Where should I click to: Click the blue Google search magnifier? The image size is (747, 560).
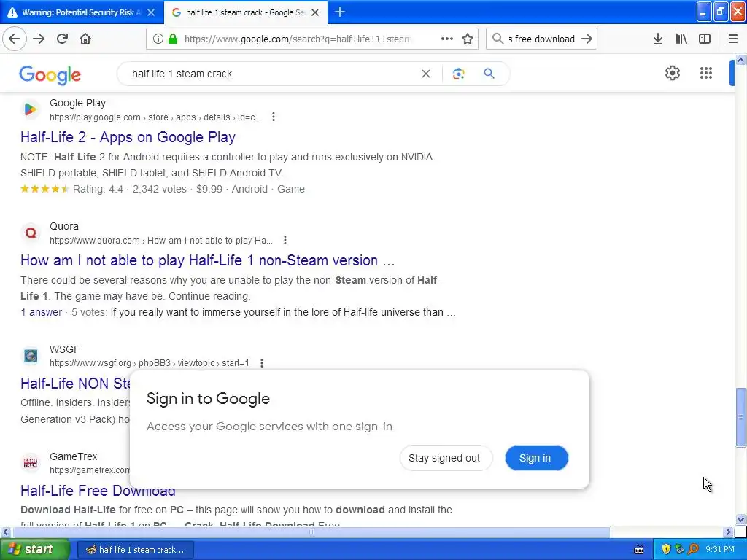coord(489,74)
